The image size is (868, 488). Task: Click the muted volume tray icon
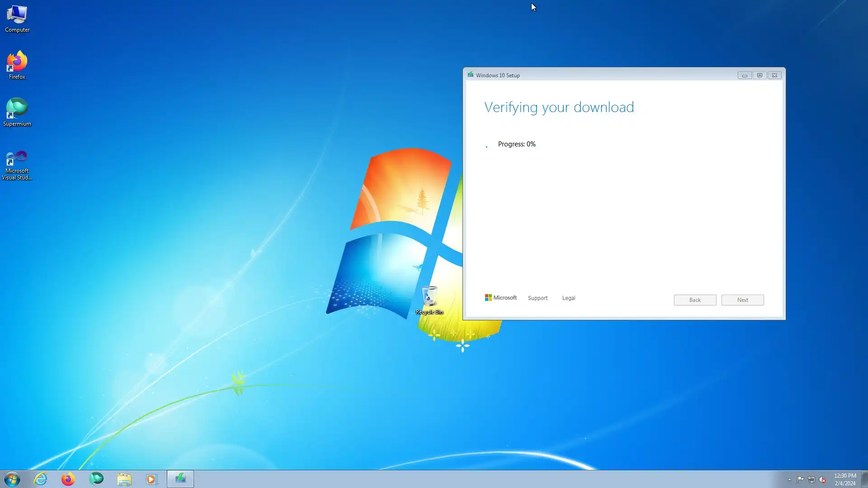click(x=822, y=479)
